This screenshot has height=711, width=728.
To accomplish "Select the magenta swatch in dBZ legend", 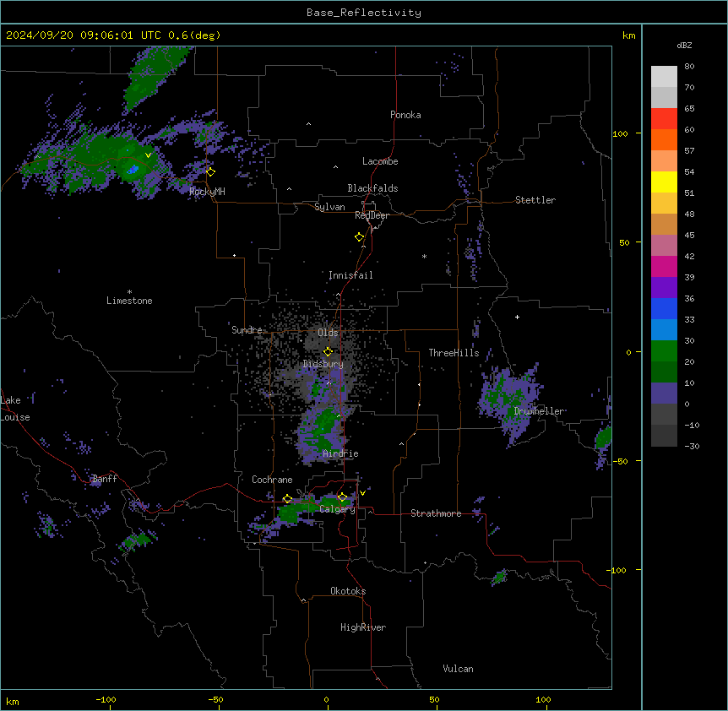I will click(664, 266).
